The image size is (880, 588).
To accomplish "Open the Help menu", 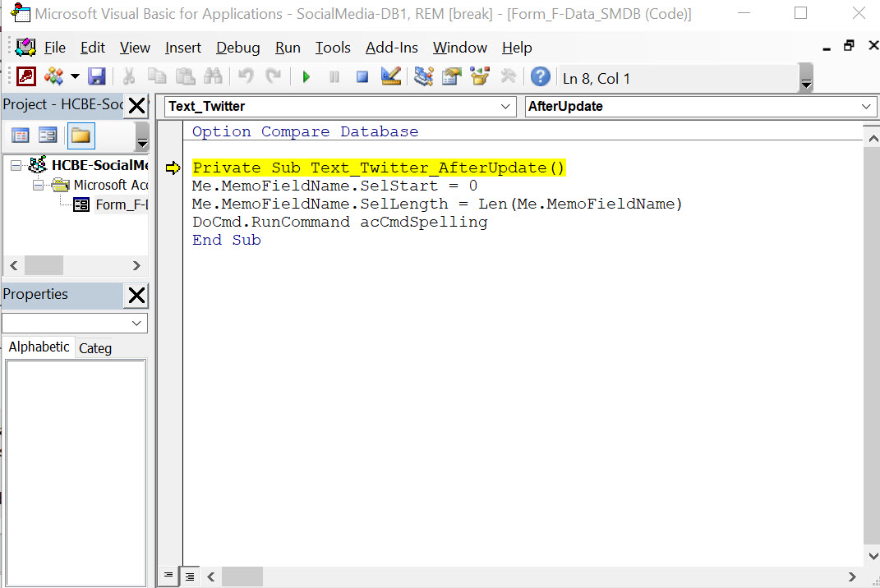I will [x=517, y=48].
